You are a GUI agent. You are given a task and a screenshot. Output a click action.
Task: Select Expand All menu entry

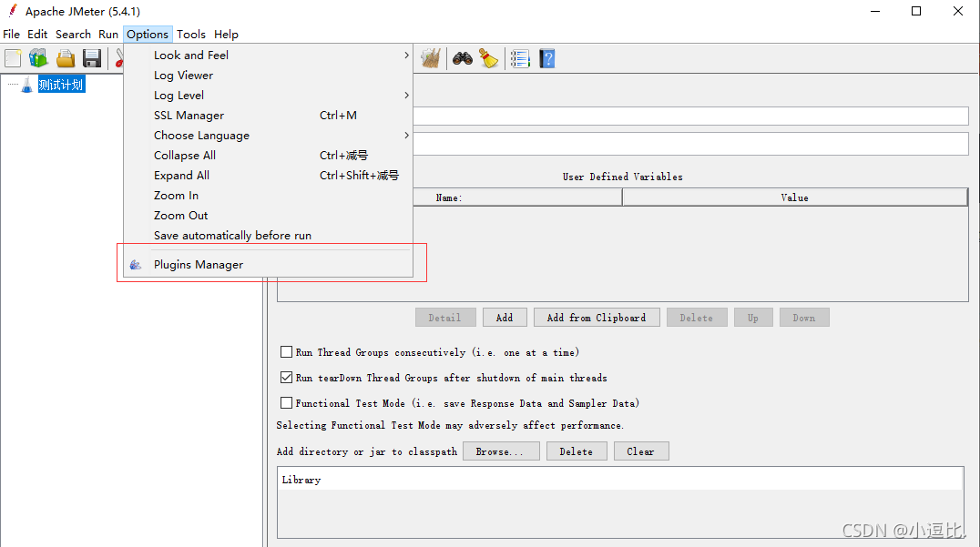point(268,175)
